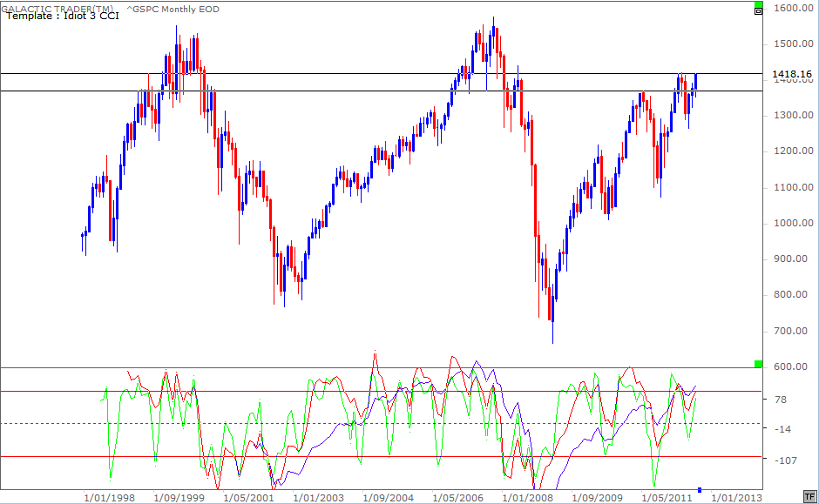The width and height of the screenshot is (819, 504).
Task: Click the 1/09/2009 date label
Action: [598, 498]
